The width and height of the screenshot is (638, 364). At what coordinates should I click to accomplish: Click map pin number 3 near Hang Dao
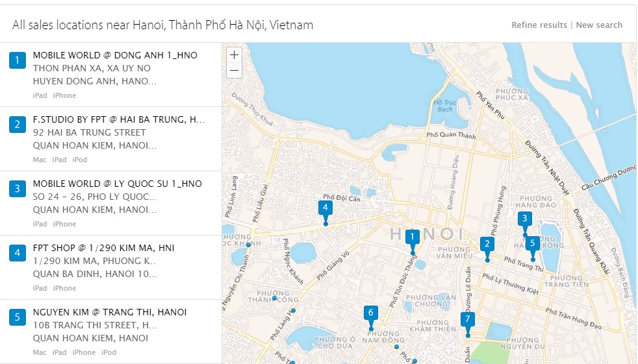pos(525,219)
